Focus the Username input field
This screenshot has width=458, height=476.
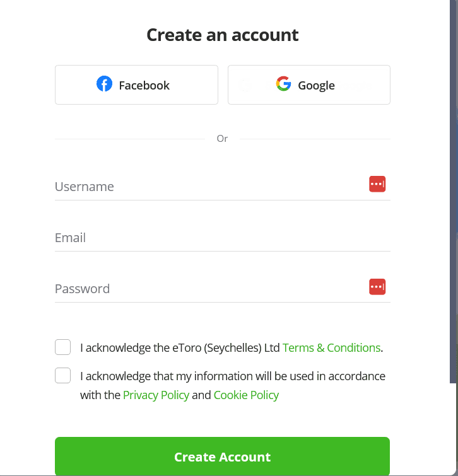(x=208, y=187)
